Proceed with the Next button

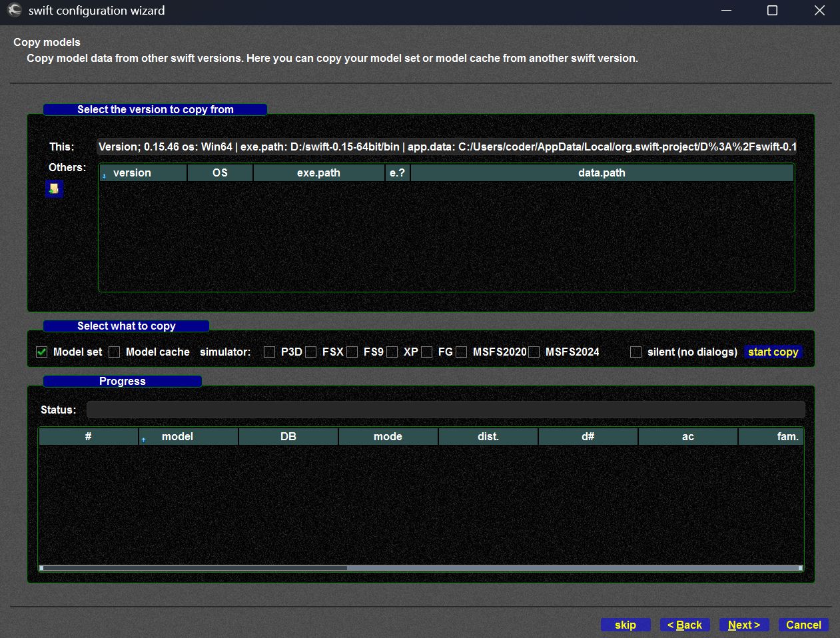point(744,625)
